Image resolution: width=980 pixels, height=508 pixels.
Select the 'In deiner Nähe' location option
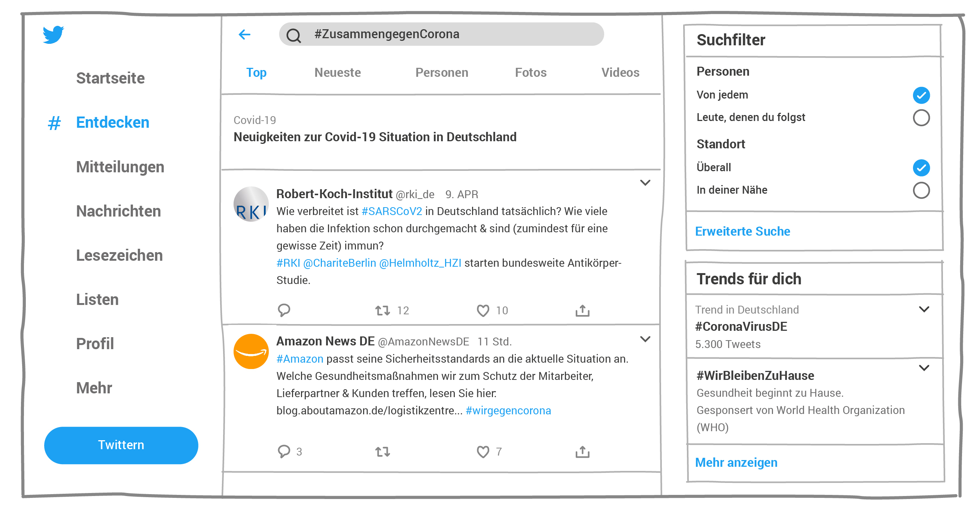click(x=921, y=190)
